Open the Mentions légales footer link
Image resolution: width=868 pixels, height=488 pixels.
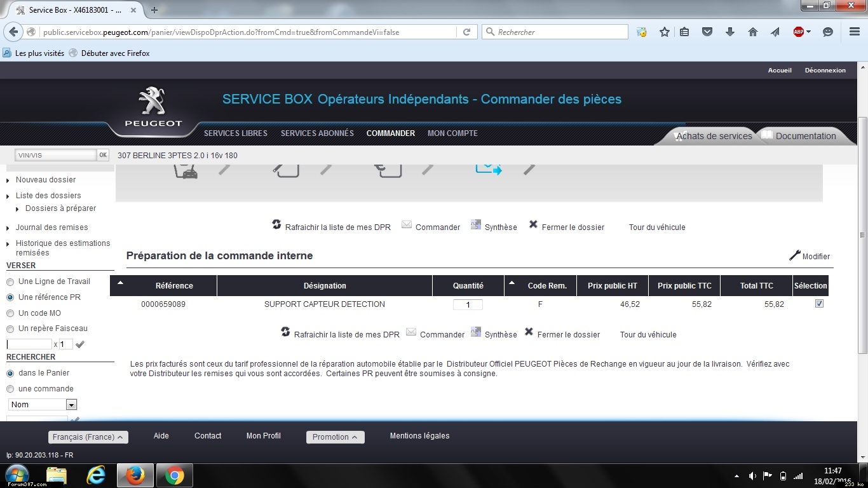click(x=419, y=436)
